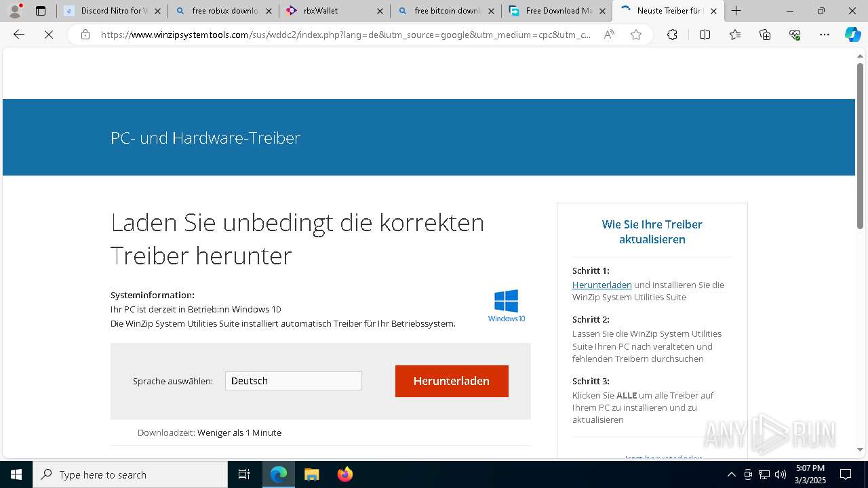Close the Free Download Manager tab
868x488 pixels.
[602, 11]
